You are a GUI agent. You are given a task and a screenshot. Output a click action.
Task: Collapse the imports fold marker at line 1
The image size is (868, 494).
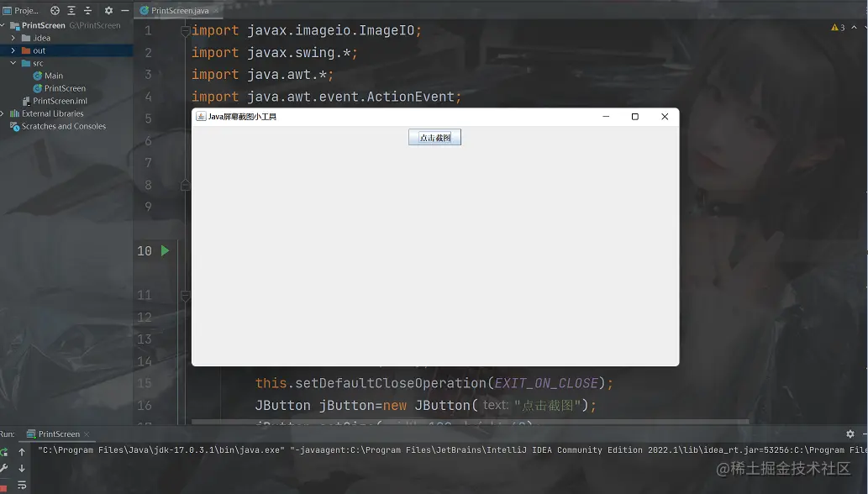(186, 31)
